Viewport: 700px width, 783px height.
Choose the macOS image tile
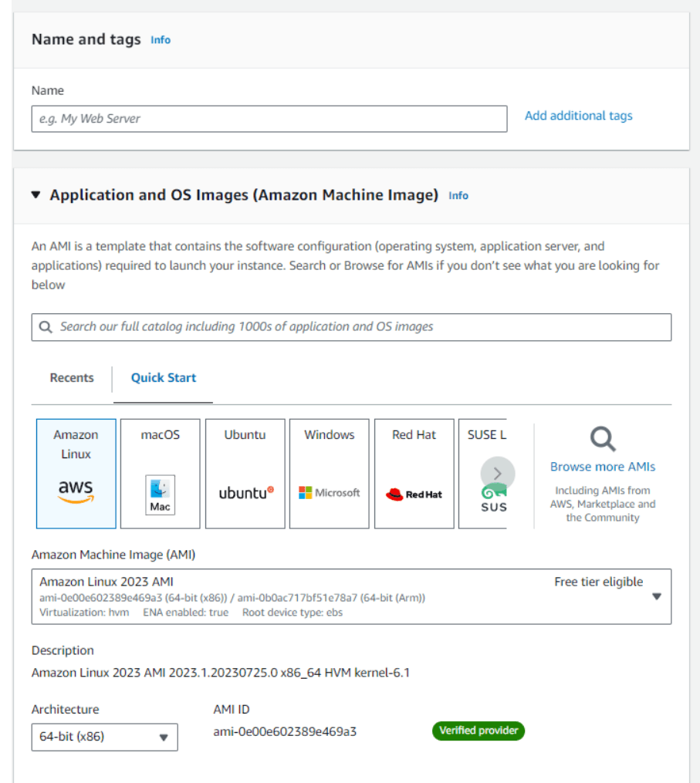pos(161,473)
